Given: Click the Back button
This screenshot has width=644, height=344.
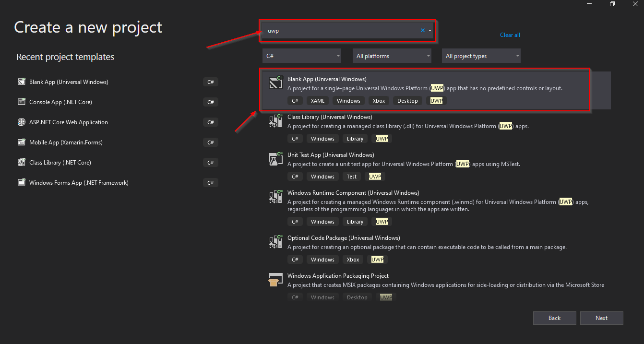Looking at the screenshot, I should point(554,318).
